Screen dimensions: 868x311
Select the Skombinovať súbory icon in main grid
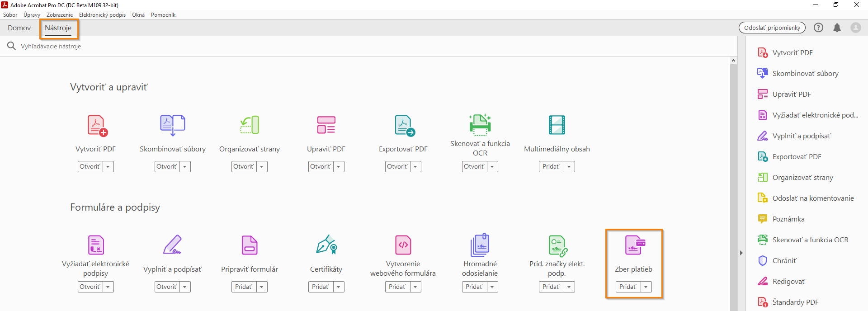173,125
